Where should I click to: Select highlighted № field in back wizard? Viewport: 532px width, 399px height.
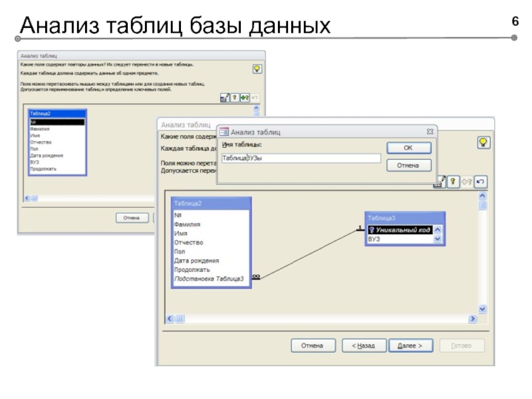[x=57, y=122]
